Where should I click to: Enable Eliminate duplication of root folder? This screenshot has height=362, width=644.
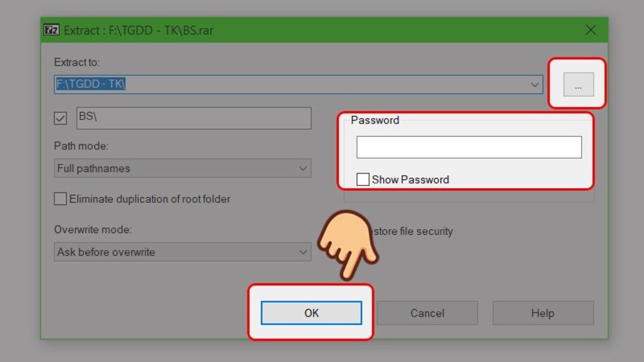pyautogui.click(x=60, y=199)
